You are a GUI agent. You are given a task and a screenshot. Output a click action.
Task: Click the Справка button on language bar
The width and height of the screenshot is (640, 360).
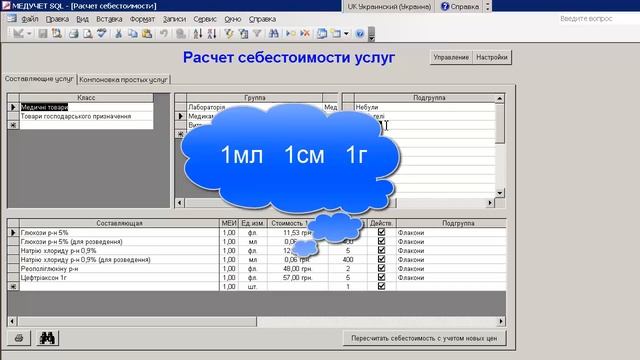coord(460,6)
